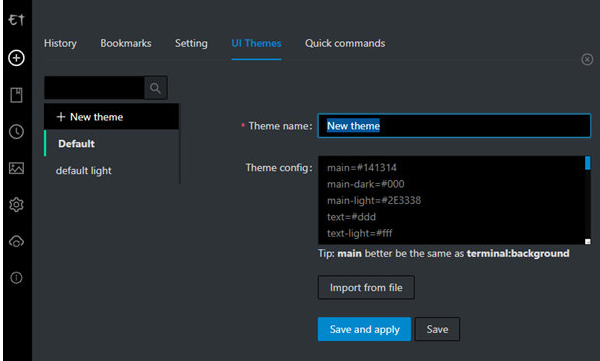Open bookmarks icon in the sidebar

coord(16,95)
